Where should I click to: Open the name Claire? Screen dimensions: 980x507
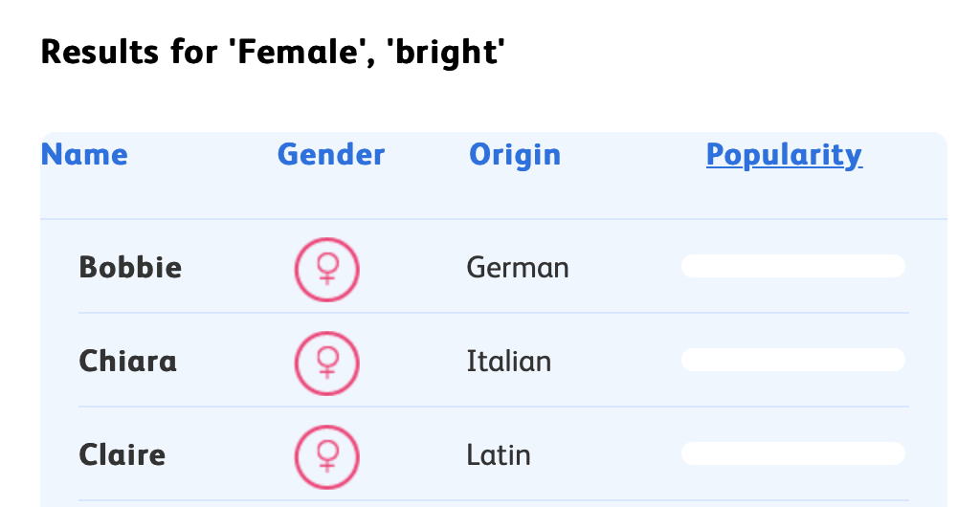click(122, 454)
